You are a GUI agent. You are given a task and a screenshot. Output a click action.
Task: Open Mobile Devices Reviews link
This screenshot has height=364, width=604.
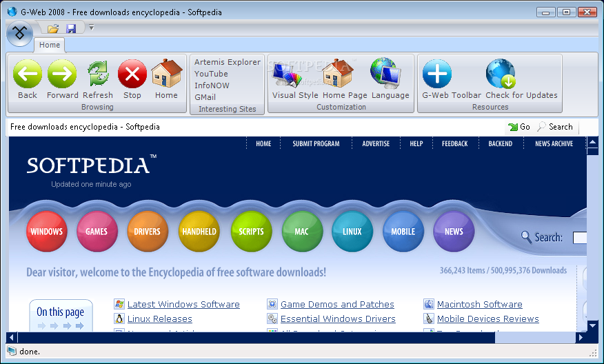click(487, 319)
